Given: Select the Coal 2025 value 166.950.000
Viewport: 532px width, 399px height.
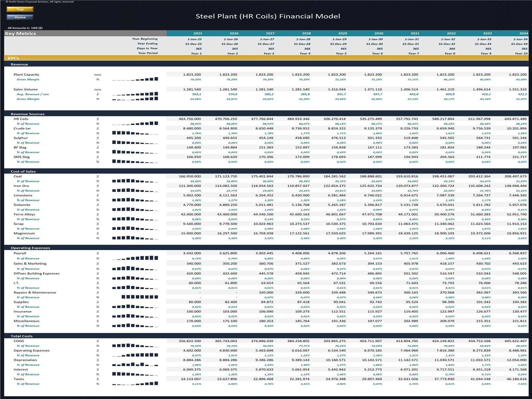Looking at the screenshot, I should [x=190, y=176].
